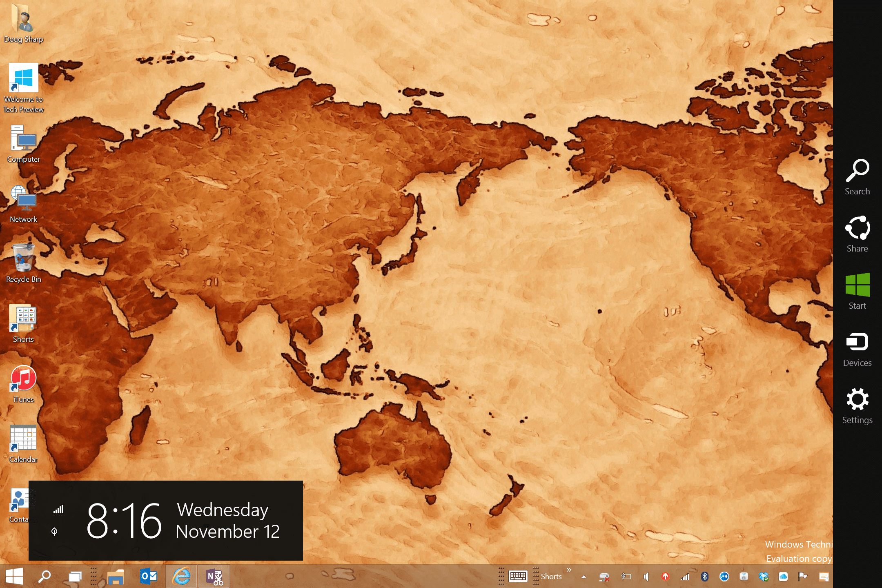
Task: Click the Shorts toolbar label on the taskbar
Action: point(551,576)
